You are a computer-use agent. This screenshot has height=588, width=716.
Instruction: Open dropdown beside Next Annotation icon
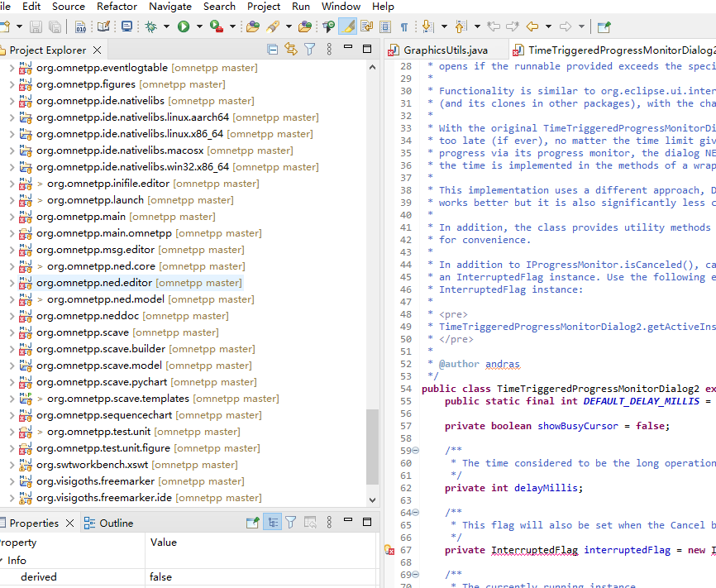444,26
